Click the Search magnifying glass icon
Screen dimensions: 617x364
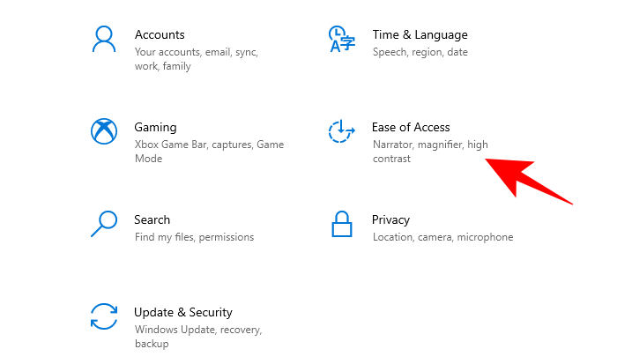tap(104, 224)
